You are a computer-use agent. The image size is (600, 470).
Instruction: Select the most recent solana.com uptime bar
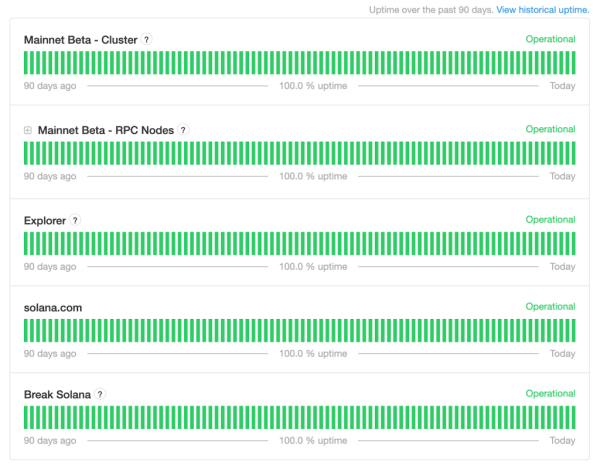coord(573,330)
